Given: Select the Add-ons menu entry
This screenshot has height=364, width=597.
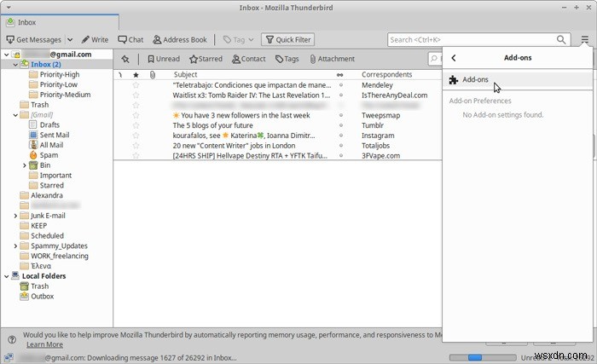Looking at the screenshot, I should click(x=518, y=79).
